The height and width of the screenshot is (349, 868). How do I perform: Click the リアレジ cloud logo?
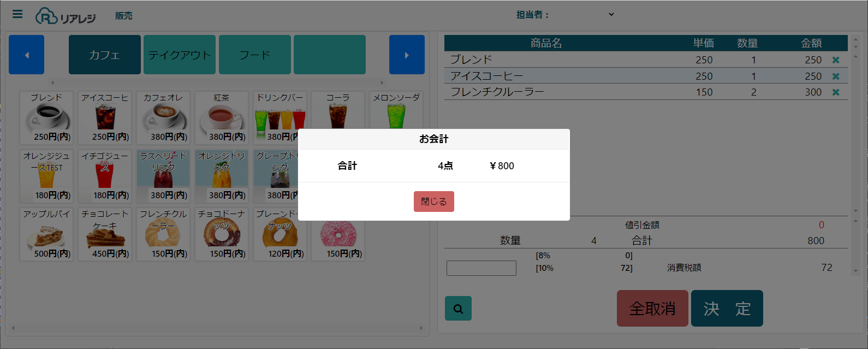click(66, 16)
